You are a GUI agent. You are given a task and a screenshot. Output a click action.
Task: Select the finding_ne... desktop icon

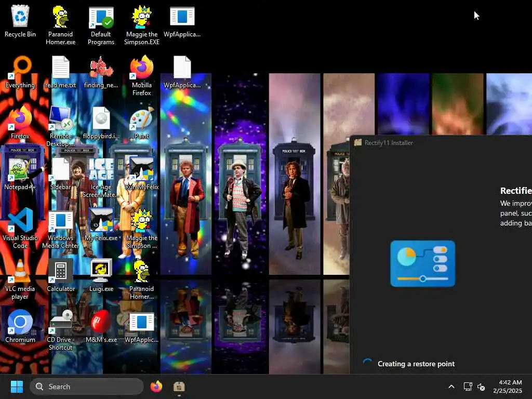tap(101, 72)
